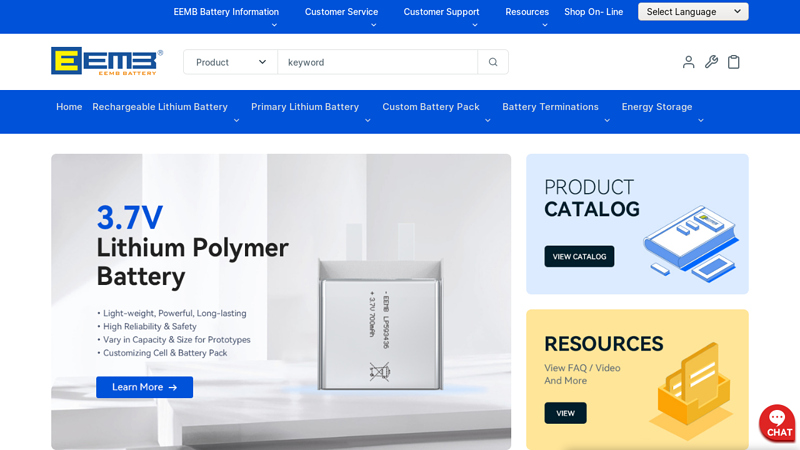The width and height of the screenshot is (800, 450).
Task: Open the Product search category dropdown
Action: (x=231, y=62)
